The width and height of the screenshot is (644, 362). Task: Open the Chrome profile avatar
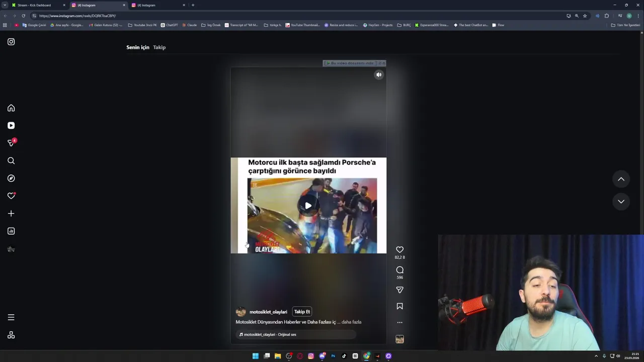point(629,16)
